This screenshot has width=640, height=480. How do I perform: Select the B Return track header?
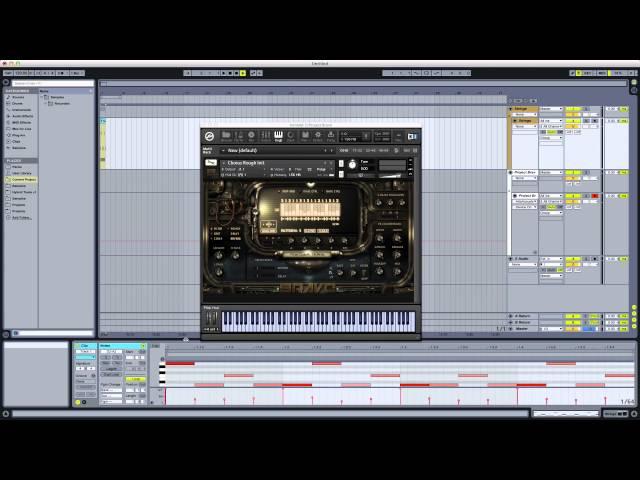tap(522, 322)
